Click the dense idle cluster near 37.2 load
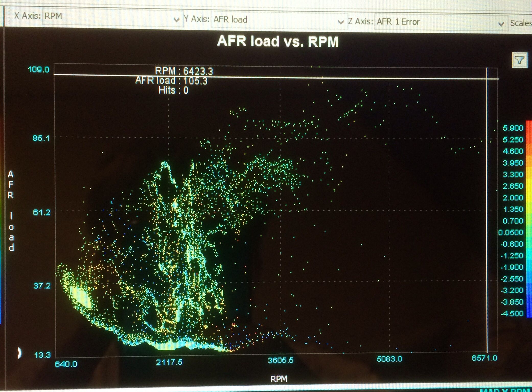 click(x=81, y=297)
